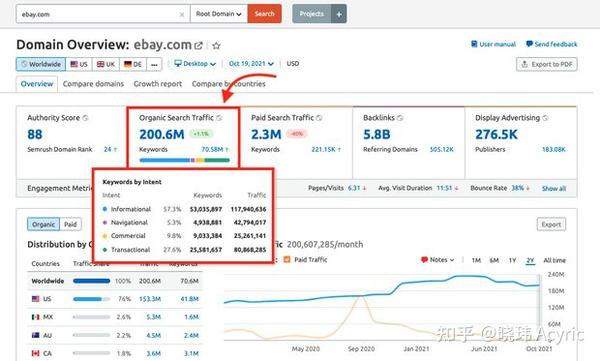The width and height of the screenshot is (600, 361).
Task: Show Backlinks info icon
Action: pos(400,118)
